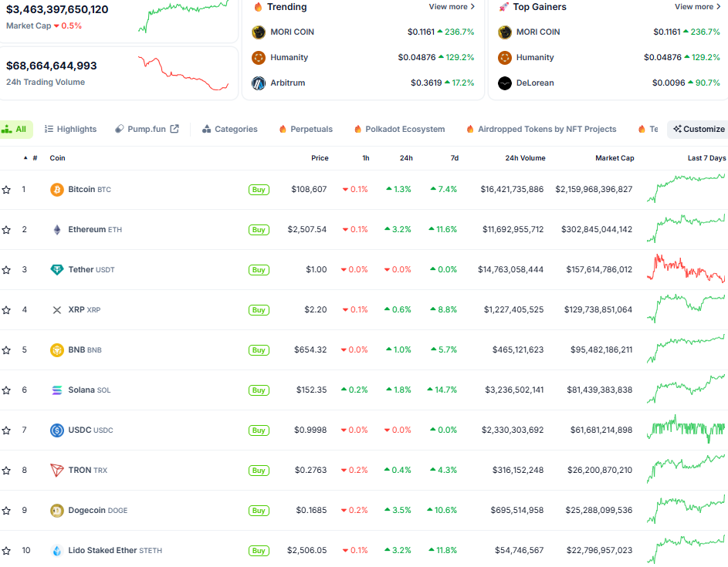728x567 pixels.
Task: Switch to the Highlights tab
Action: pos(69,129)
